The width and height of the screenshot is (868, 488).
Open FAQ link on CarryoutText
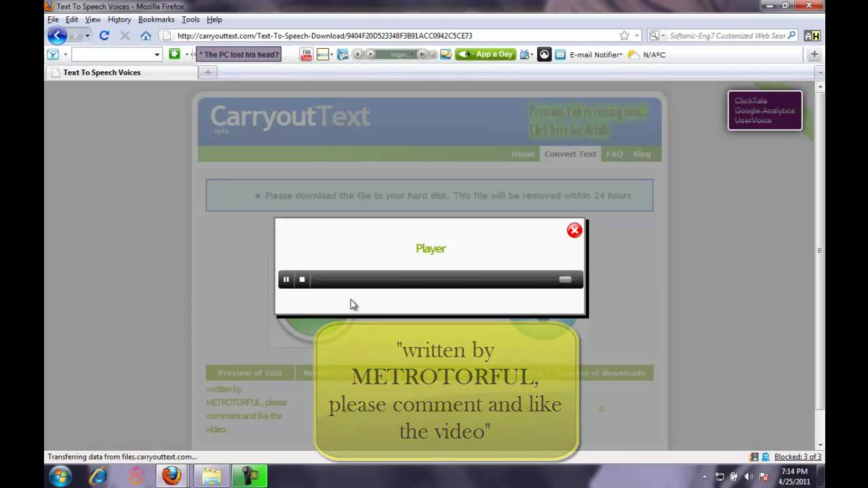pyautogui.click(x=614, y=154)
